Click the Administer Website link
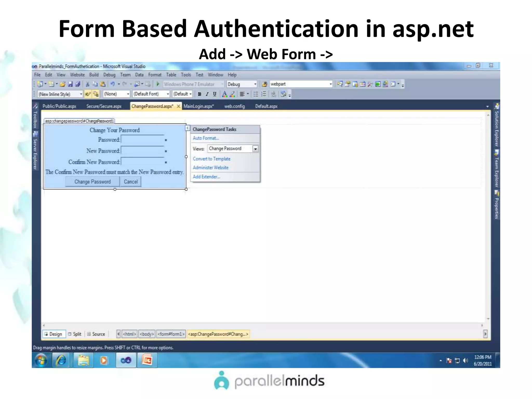The height and width of the screenshot is (399, 532). [210, 168]
